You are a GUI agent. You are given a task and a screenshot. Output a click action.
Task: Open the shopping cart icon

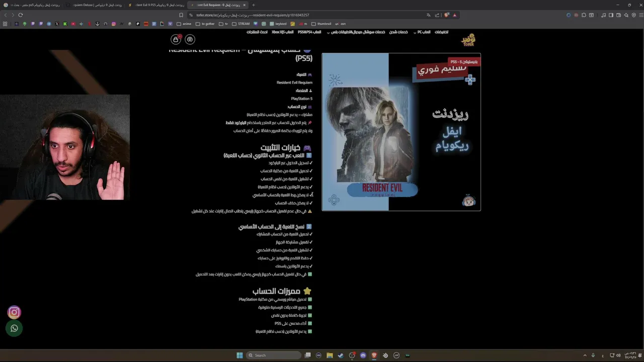tap(176, 39)
